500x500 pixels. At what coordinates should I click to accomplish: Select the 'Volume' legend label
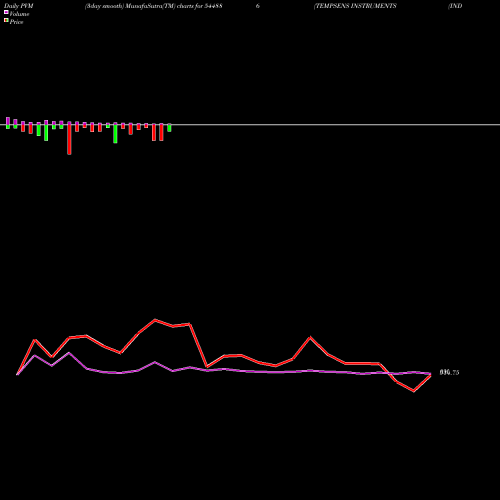[x=19, y=14]
